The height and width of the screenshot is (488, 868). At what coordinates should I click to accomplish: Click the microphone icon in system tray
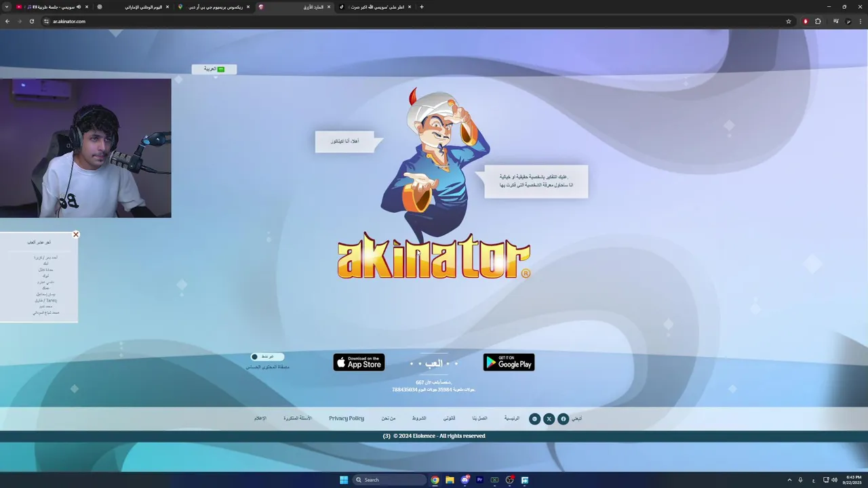pyautogui.click(x=801, y=480)
